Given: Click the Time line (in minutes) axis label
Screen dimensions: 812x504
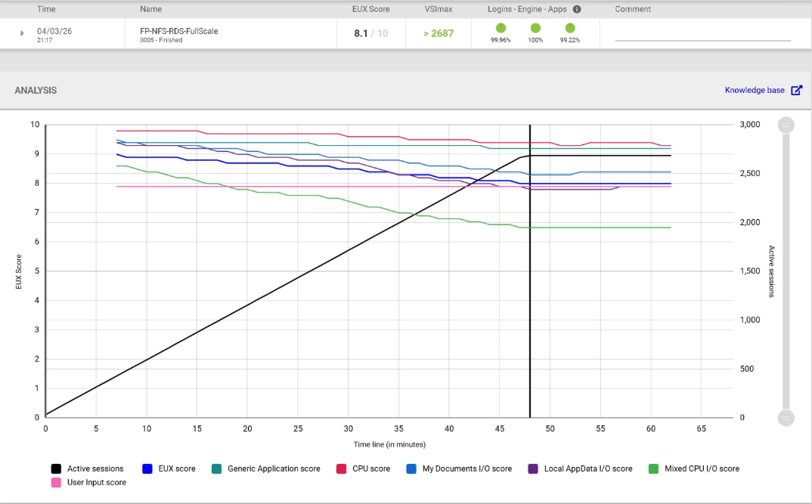Looking at the screenshot, I should click(389, 444).
